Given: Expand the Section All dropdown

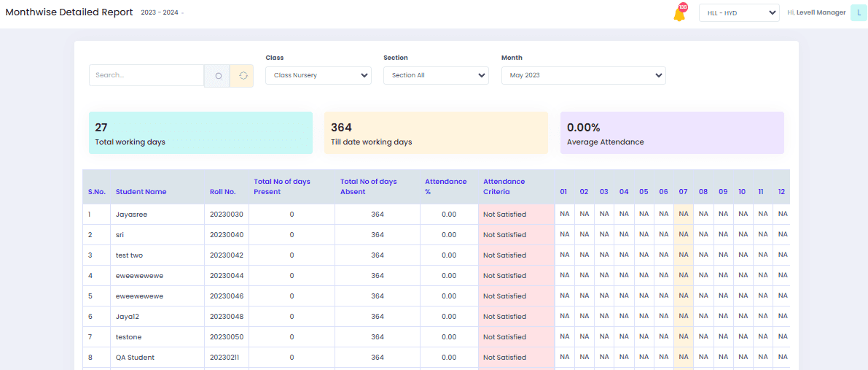Looking at the screenshot, I should (437, 75).
